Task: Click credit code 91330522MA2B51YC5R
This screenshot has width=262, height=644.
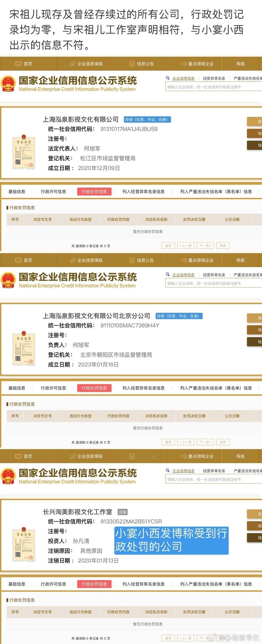Action: point(131,522)
